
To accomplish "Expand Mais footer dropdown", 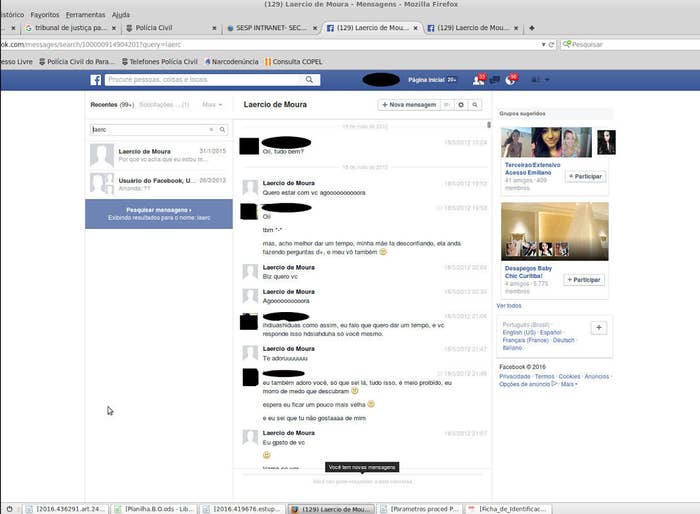I will (x=569, y=384).
